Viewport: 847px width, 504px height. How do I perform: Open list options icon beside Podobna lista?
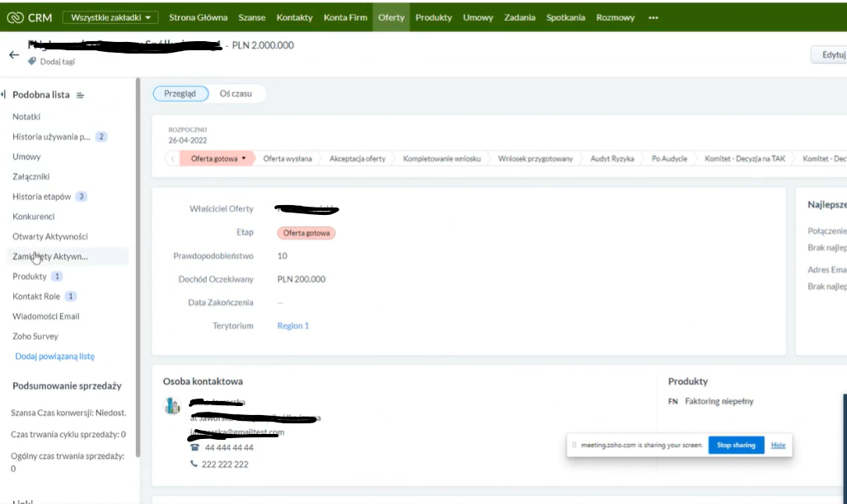80,95
